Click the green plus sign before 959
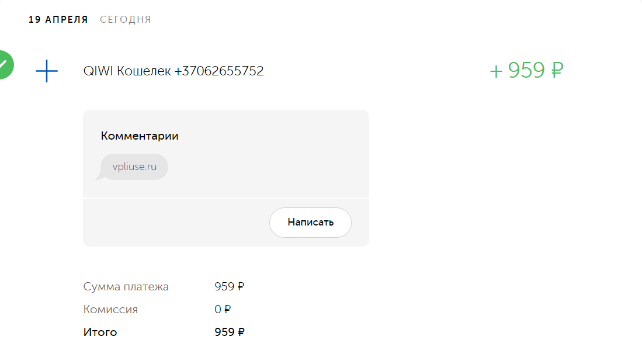 coord(496,72)
